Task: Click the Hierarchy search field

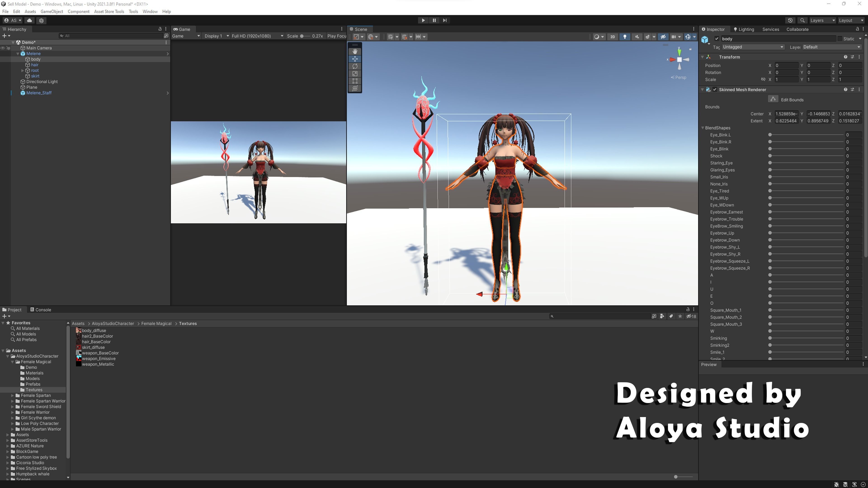Action: tap(111, 36)
